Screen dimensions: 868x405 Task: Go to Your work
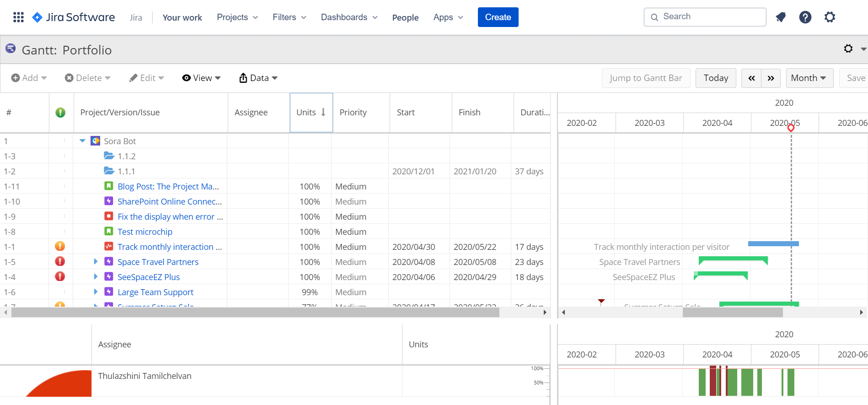pyautogui.click(x=182, y=17)
